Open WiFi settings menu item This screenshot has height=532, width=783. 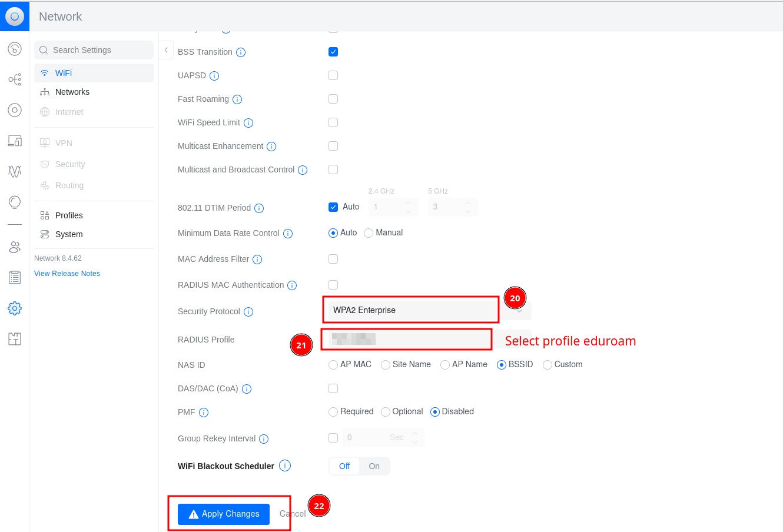94,73
